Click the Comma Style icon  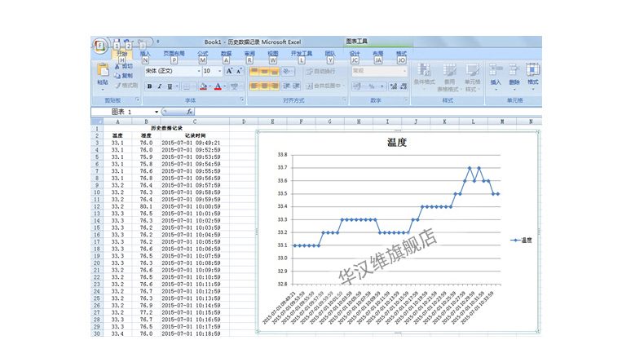coord(382,86)
